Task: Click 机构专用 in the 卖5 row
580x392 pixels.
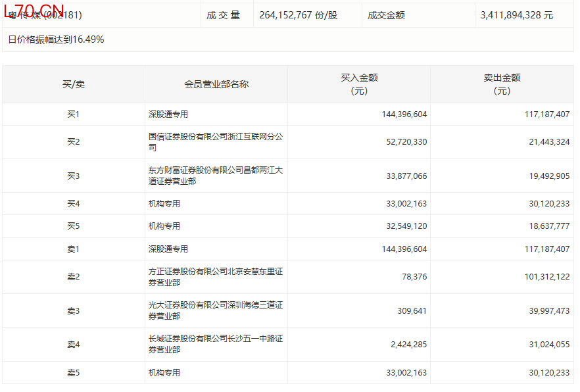Action: click(x=164, y=373)
